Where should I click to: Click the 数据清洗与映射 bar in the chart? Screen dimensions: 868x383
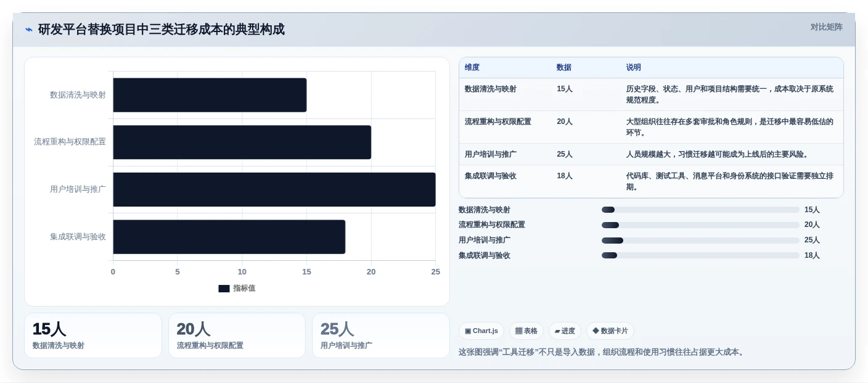coord(210,95)
